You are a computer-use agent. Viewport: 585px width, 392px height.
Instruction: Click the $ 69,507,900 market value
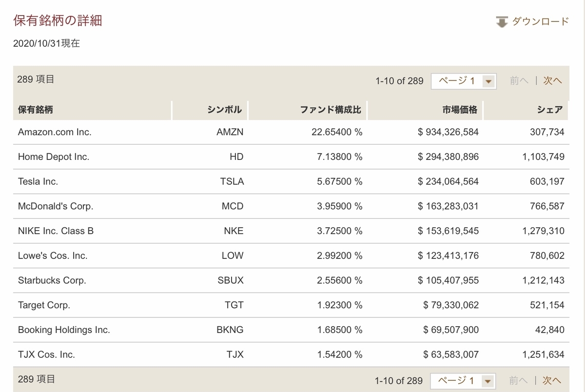(x=451, y=330)
